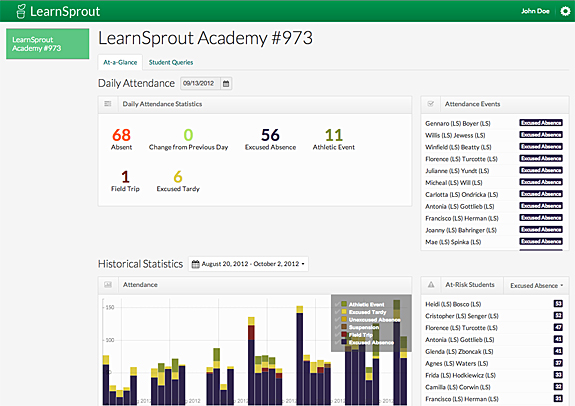Toggle the Athletic Event legend checkmark
The width and height of the screenshot is (575, 406).
point(337,304)
